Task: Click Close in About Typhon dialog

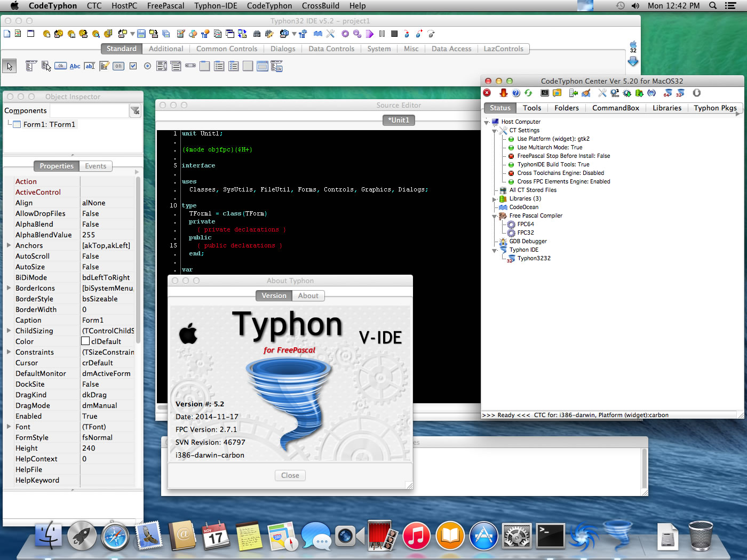Action: pyautogui.click(x=290, y=475)
